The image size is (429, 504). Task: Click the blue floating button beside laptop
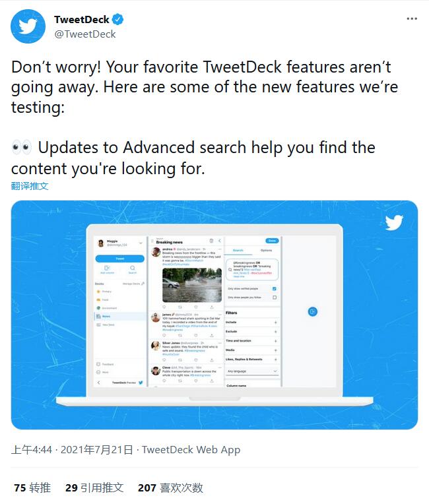pos(313,311)
